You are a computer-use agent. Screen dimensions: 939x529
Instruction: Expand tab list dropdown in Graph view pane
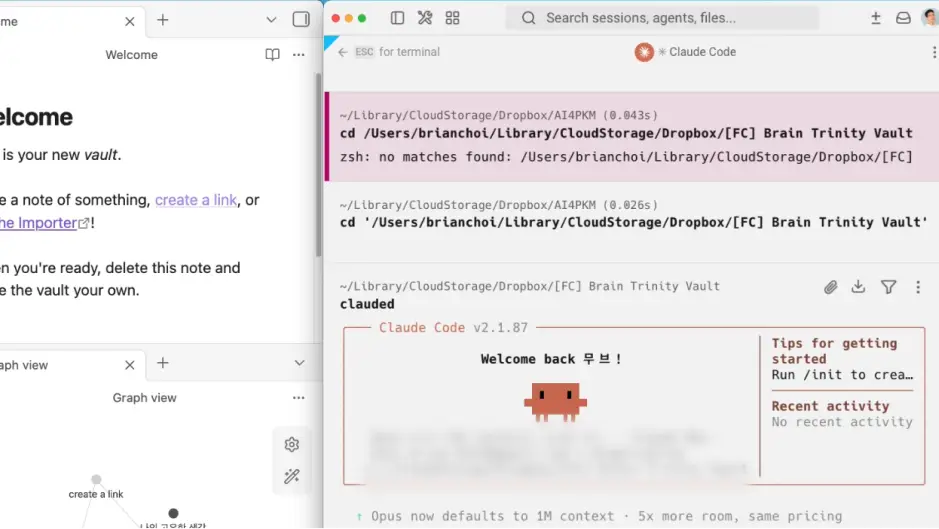(299, 363)
